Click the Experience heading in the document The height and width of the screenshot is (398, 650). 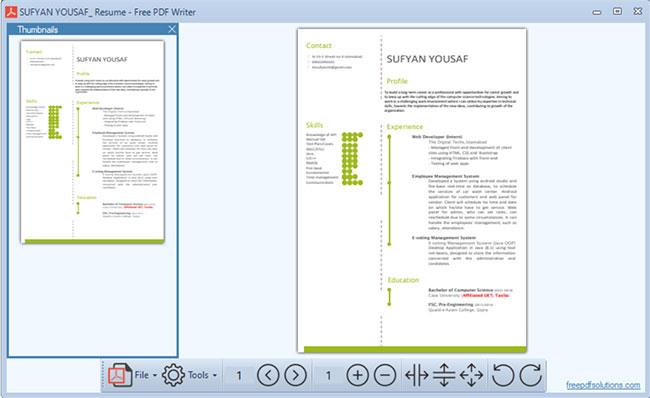click(x=405, y=126)
